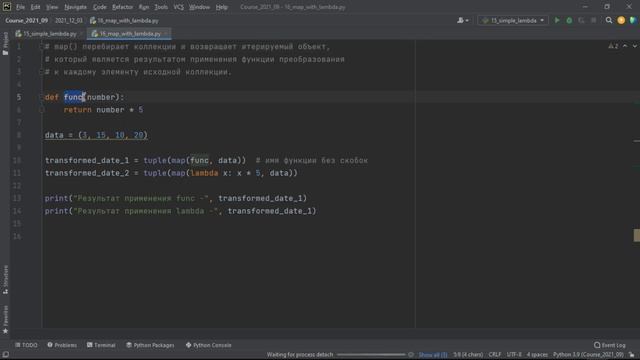The width and height of the screenshot is (640, 360).
Task: Open the Run menu
Action: click(144, 7)
